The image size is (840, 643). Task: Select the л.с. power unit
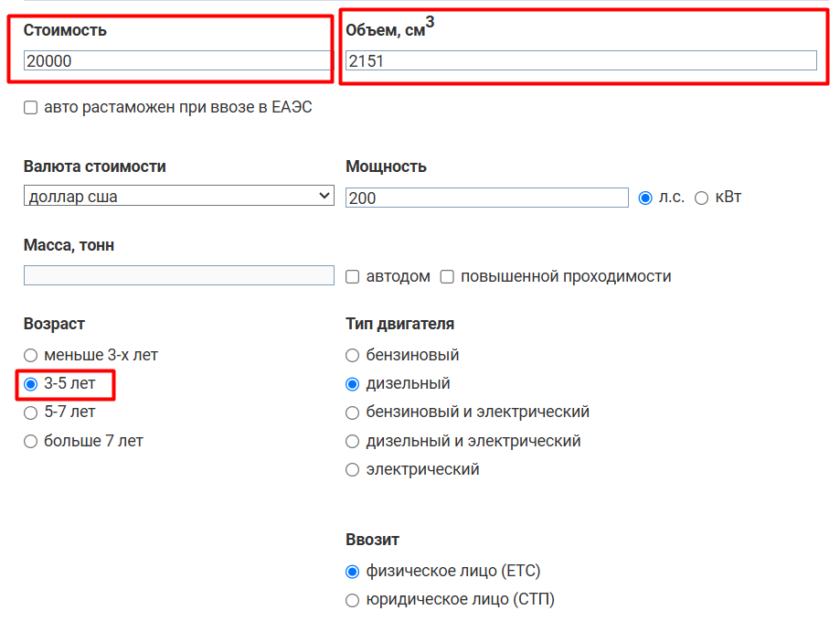pos(645,198)
